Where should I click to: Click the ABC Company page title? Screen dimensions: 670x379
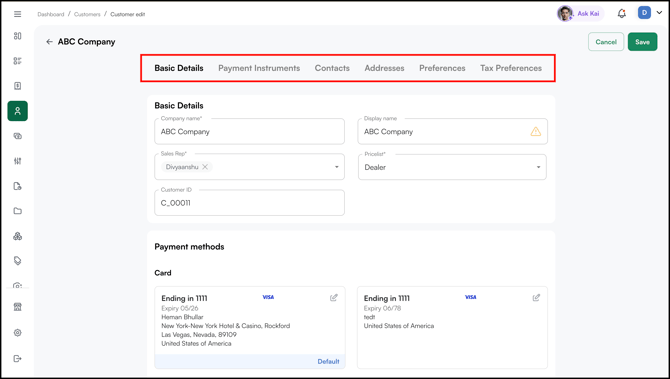point(86,42)
